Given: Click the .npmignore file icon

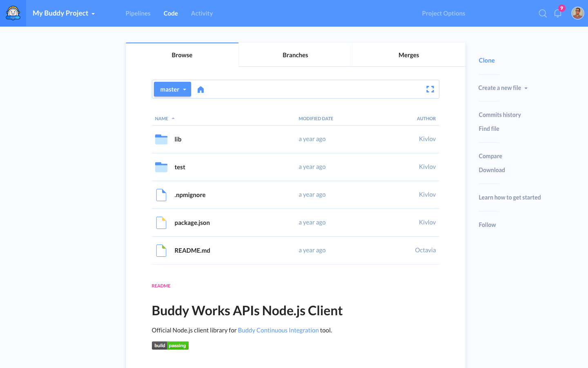Looking at the screenshot, I should (161, 195).
